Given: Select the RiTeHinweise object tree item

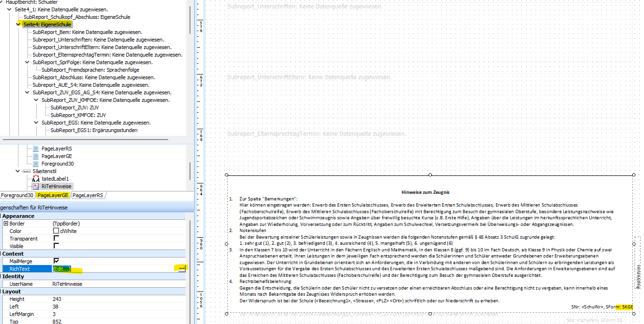Looking at the screenshot, I should click(57, 186).
